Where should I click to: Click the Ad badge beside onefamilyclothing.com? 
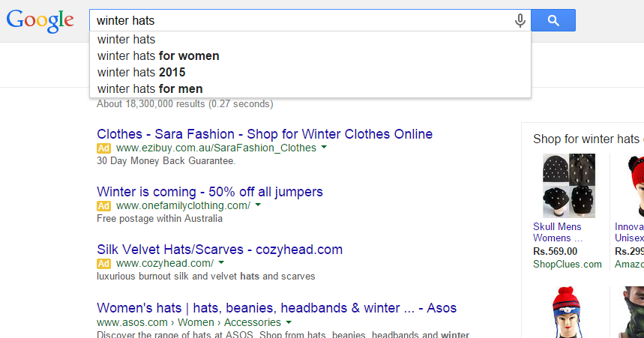pyautogui.click(x=103, y=206)
